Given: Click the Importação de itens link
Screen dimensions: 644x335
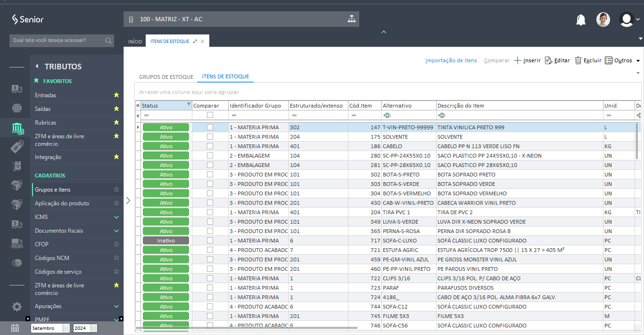Looking at the screenshot, I should click(451, 60).
